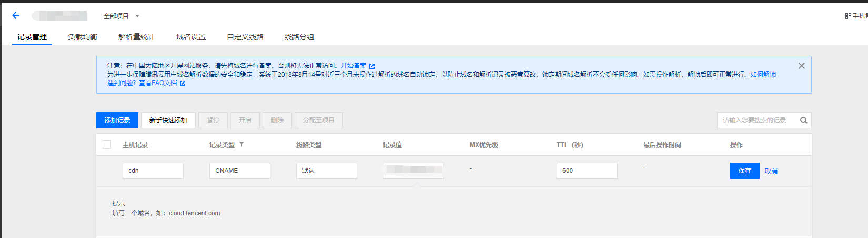Click the 添加记录 button
The width and height of the screenshot is (868, 238).
tap(117, 120)
